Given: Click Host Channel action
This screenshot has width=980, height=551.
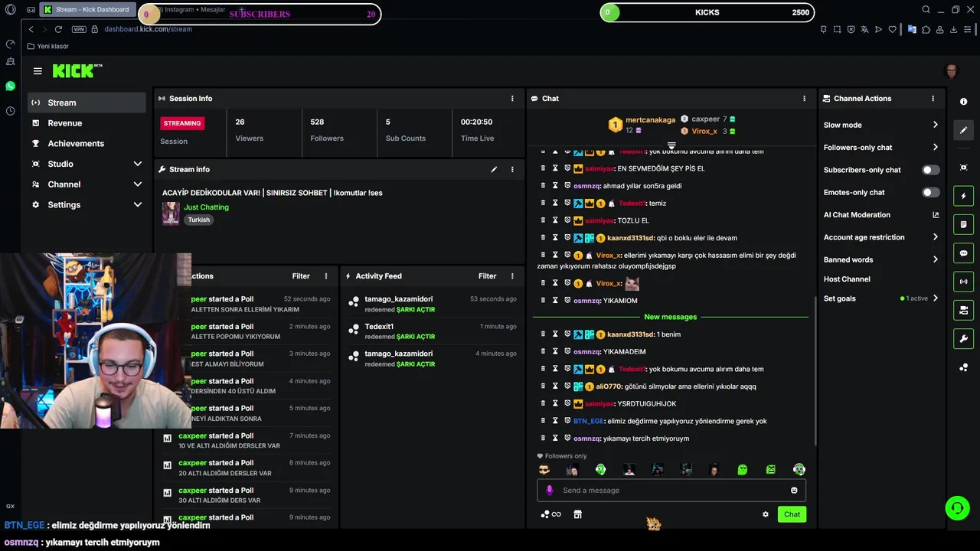Looking at the screenshot, I should pyautogui.click(x=847, y=279).
